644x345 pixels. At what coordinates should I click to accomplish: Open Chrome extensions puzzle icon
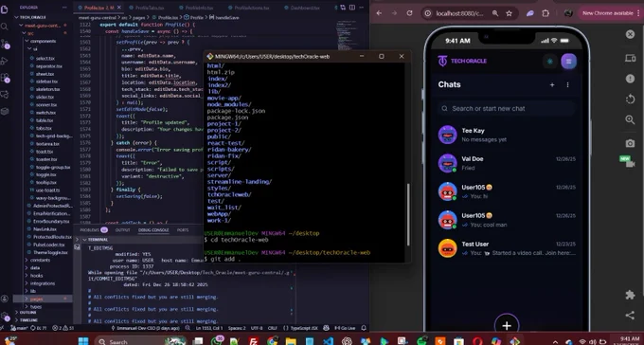(x=546, y=13)
